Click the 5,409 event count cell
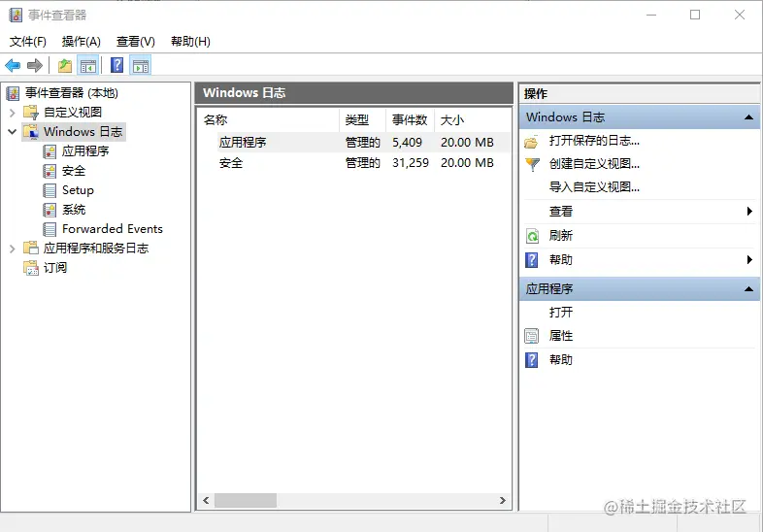Image resolution: width=763 pixels, height=532 pixels. click(408, 142)
